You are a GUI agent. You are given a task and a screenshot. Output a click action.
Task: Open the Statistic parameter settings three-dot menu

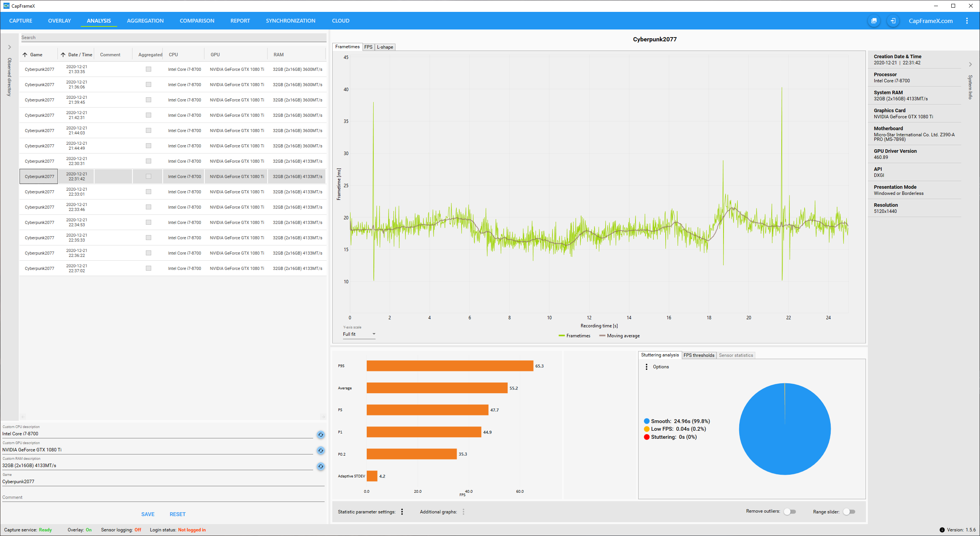(x=402, y=512)
